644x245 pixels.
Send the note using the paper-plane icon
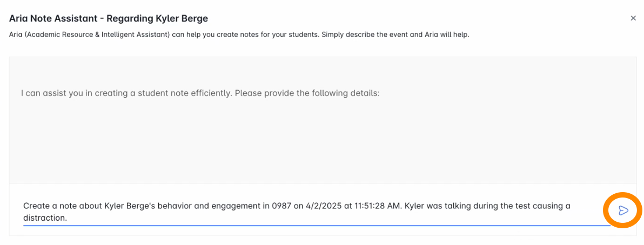click(x=623, y=210)
